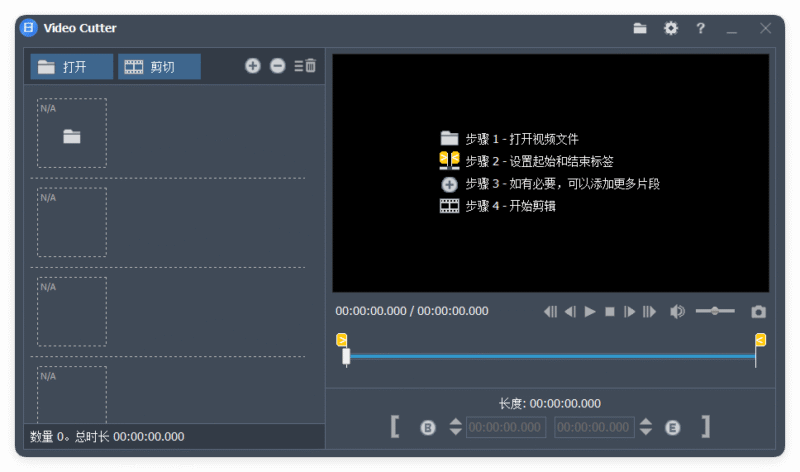Click the yellow start marker on the timeline
This screenshot has height=472, width=800.
[342, 340]
